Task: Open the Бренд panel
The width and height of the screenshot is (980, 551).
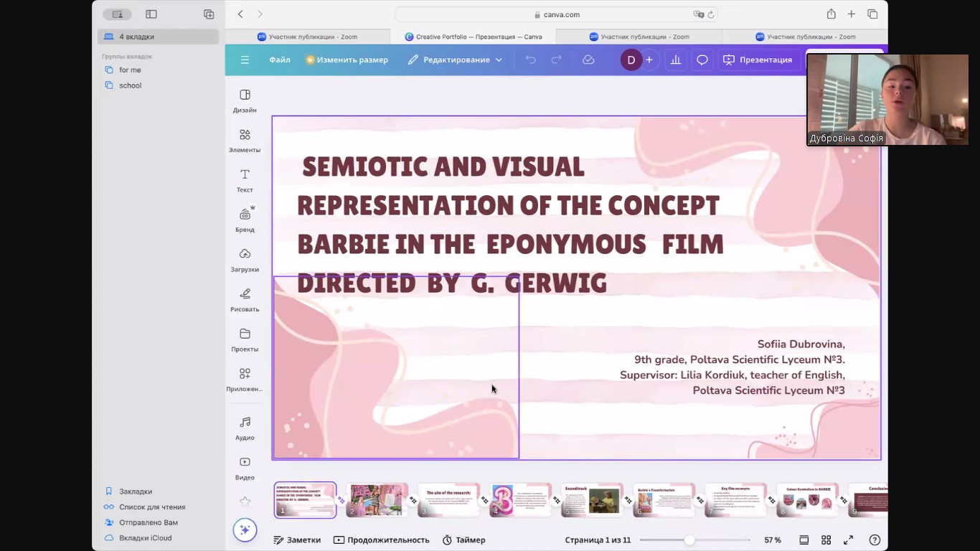Action: tap(245, 220)
